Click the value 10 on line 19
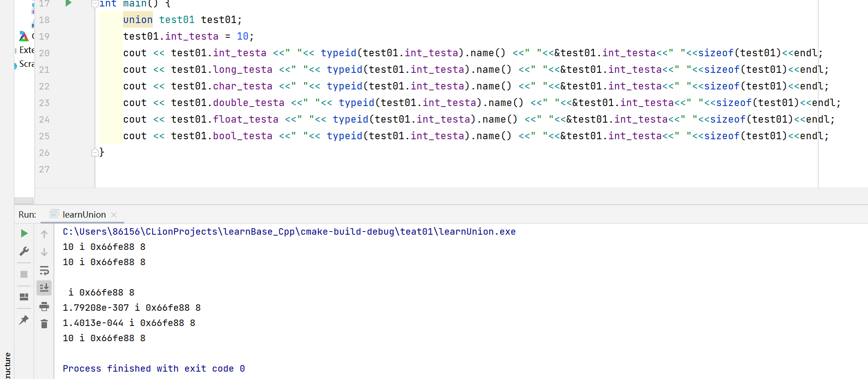This screenshot has height=379, width=868. tap(243, 36)
